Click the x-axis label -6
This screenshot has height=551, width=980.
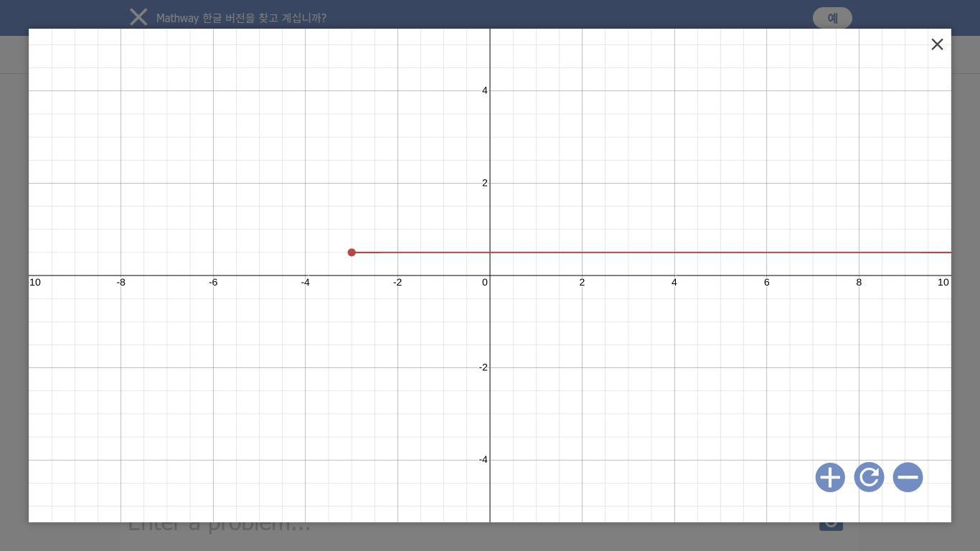(x=213, y=283)
